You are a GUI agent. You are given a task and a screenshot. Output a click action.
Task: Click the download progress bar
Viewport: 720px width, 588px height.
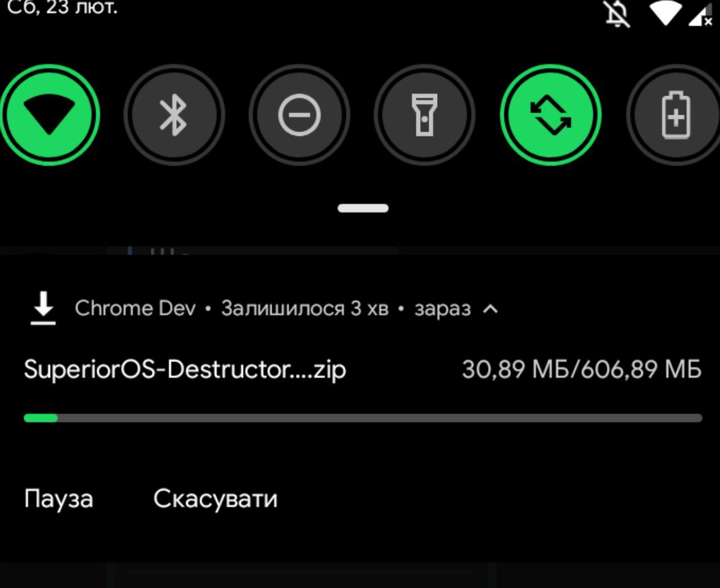click(363, 418)
